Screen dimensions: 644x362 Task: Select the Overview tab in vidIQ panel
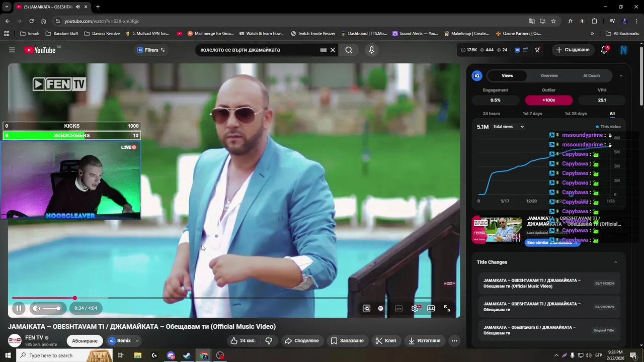[x=549, y=75]
